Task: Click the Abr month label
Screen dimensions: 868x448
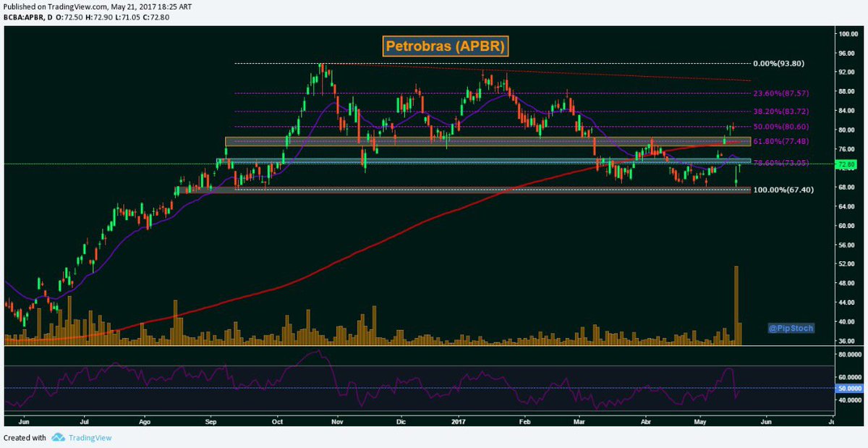Action: pyautogui.click(x=646, y=420)
